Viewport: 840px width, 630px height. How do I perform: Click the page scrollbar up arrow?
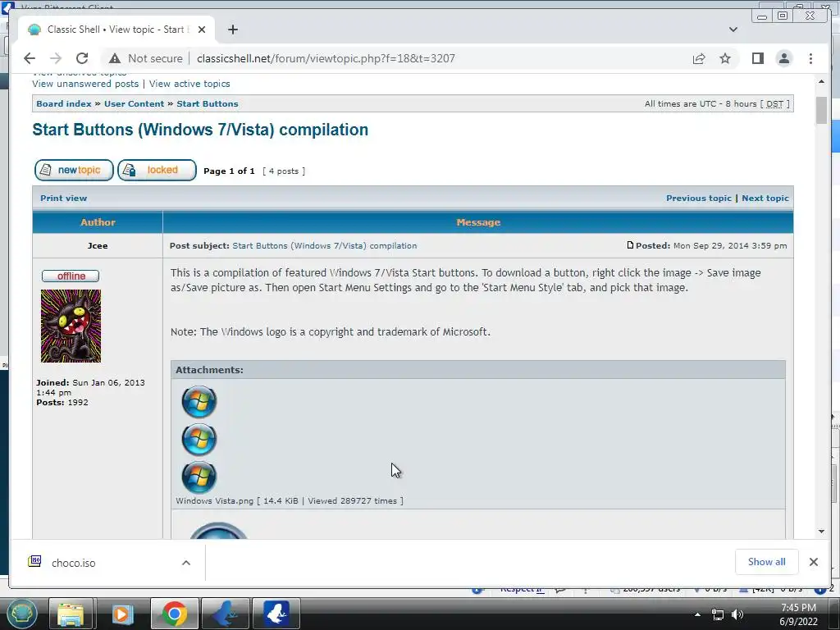(821, 81)
